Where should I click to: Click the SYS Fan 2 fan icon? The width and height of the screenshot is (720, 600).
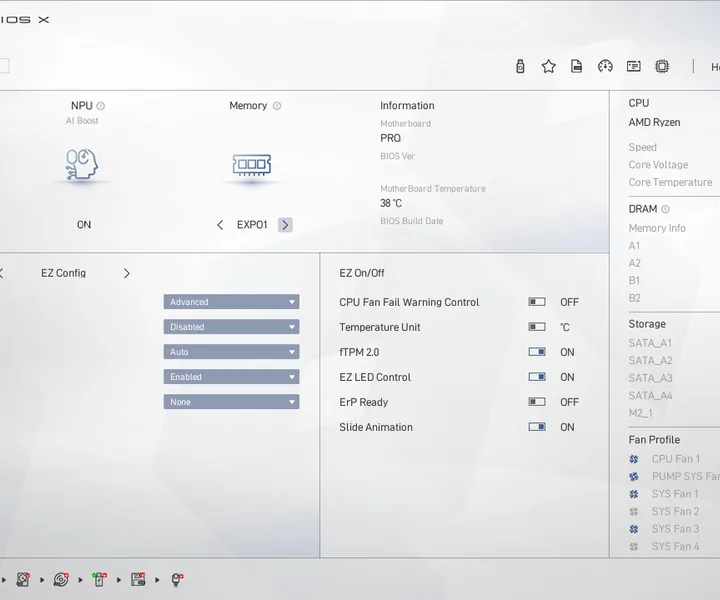click(x=634, y=511)
